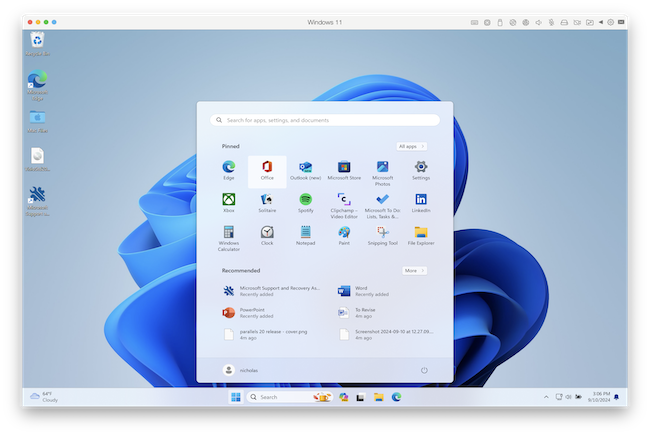
Task: Open the Recycle Bin on desktop
Action: click(38, 41)
